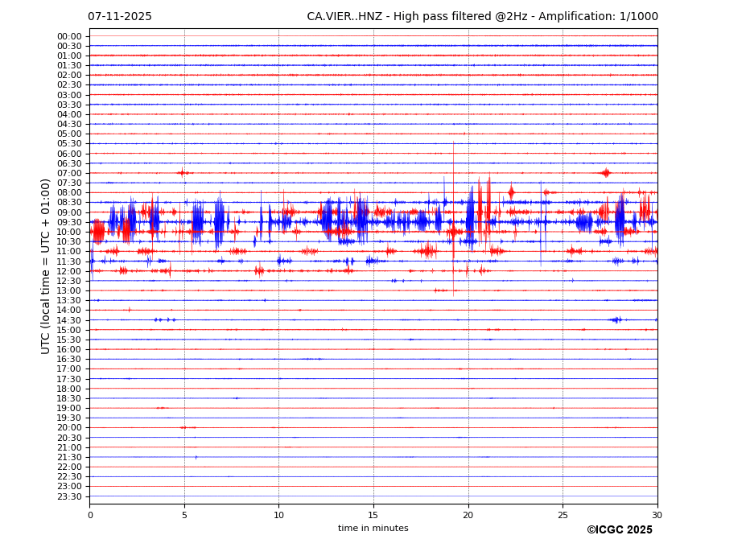
Task: Click the 25 minute x-axis tick label
Action: tap(563, 515)
